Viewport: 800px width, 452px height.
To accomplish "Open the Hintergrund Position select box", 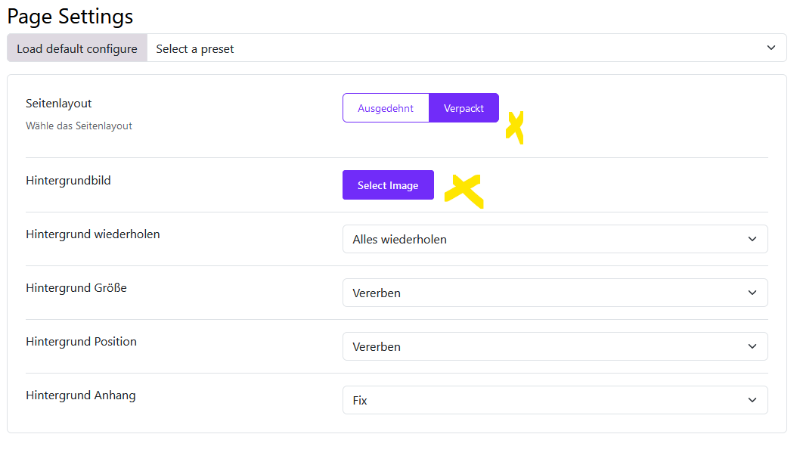I will [x=555, y=346].
